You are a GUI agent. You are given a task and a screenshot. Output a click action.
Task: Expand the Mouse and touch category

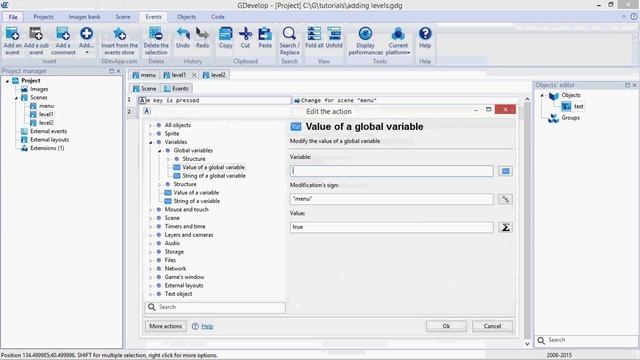(x=150, y=210)
